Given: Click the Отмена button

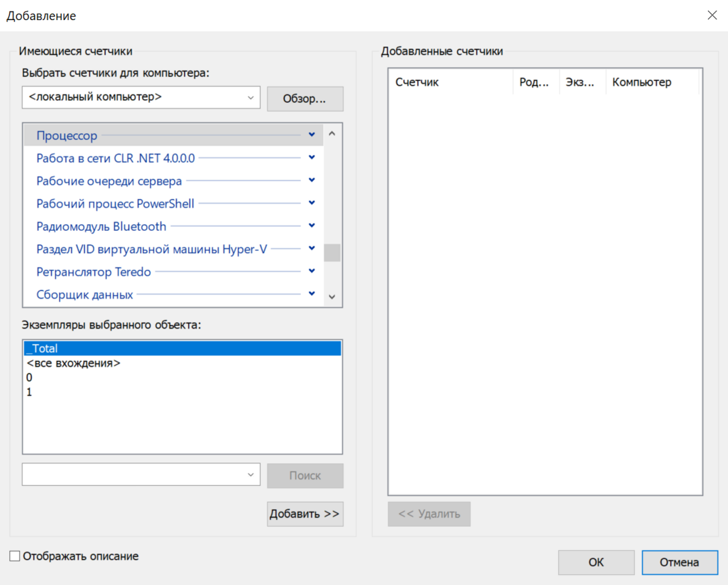Looking at the screenshot, I should pos(679,562).
